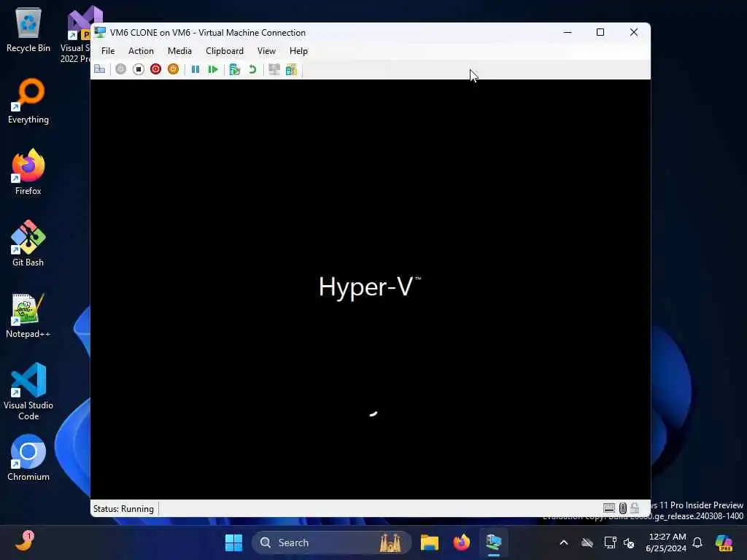Click the Hyper-V VM Connection taskbar icon
The image size is (747, 560).
494,542
